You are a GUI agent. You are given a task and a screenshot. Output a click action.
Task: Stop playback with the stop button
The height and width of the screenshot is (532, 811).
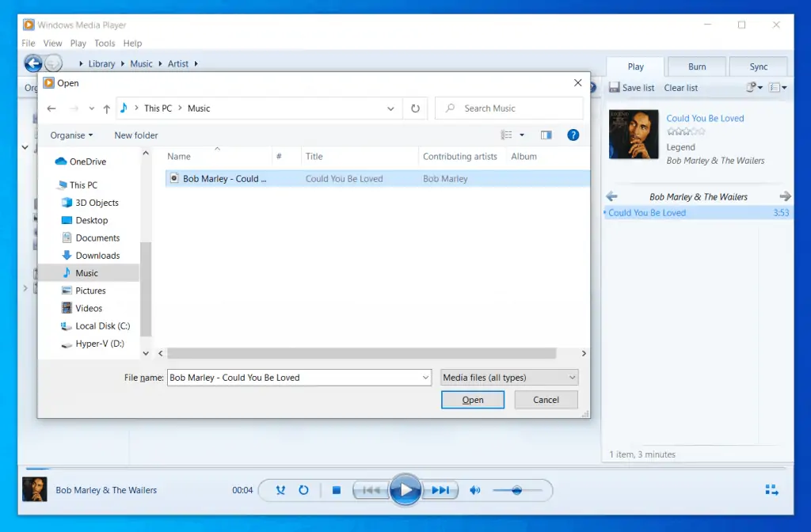[x=336, y=490]
